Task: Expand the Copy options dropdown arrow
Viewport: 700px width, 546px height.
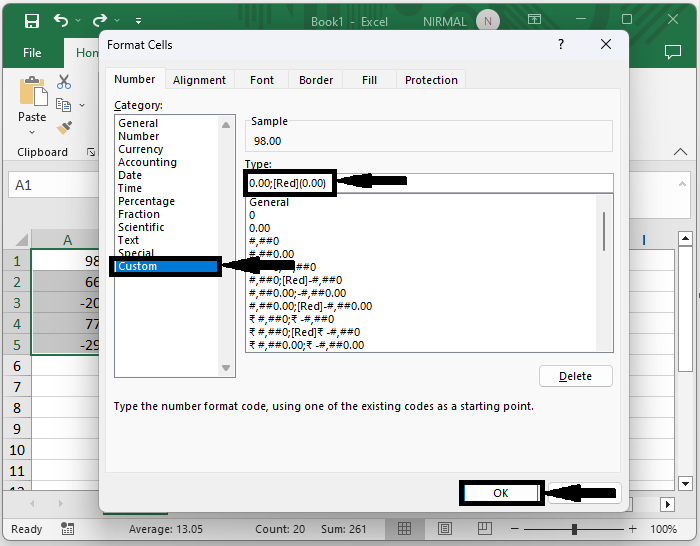Action: pyautogui.click(x=82, y=105)
